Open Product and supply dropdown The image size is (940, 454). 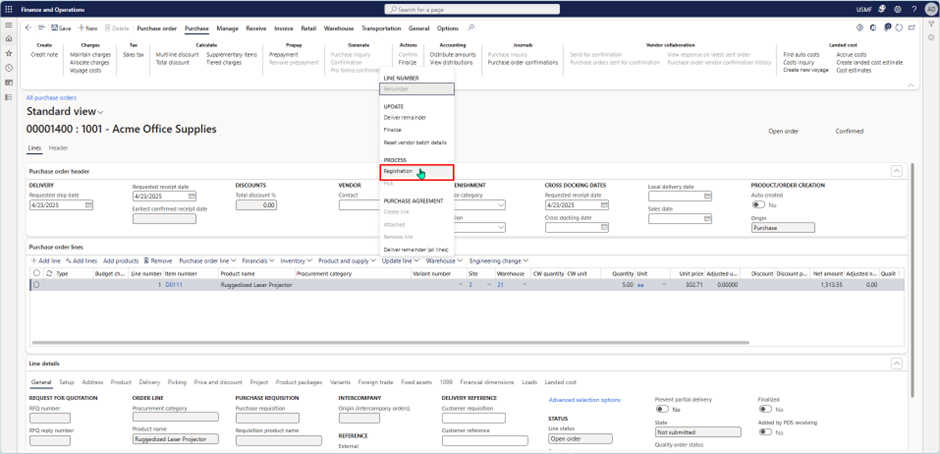coord(347,261)
